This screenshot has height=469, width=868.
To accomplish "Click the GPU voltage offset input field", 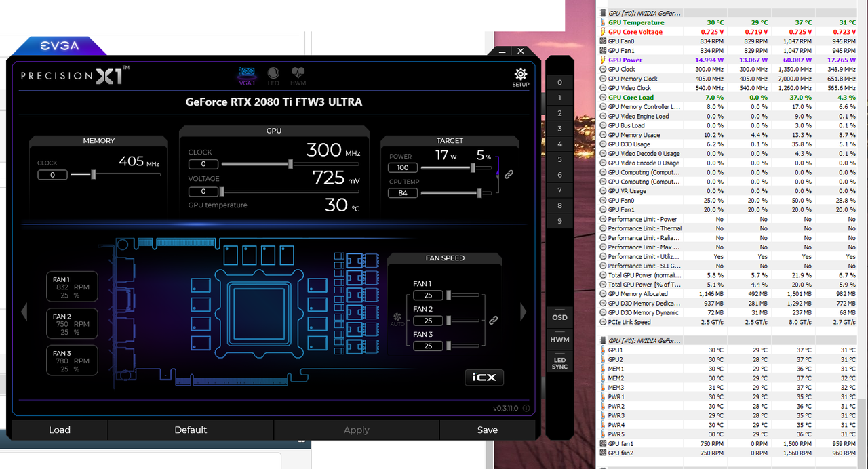I will 203,192.
